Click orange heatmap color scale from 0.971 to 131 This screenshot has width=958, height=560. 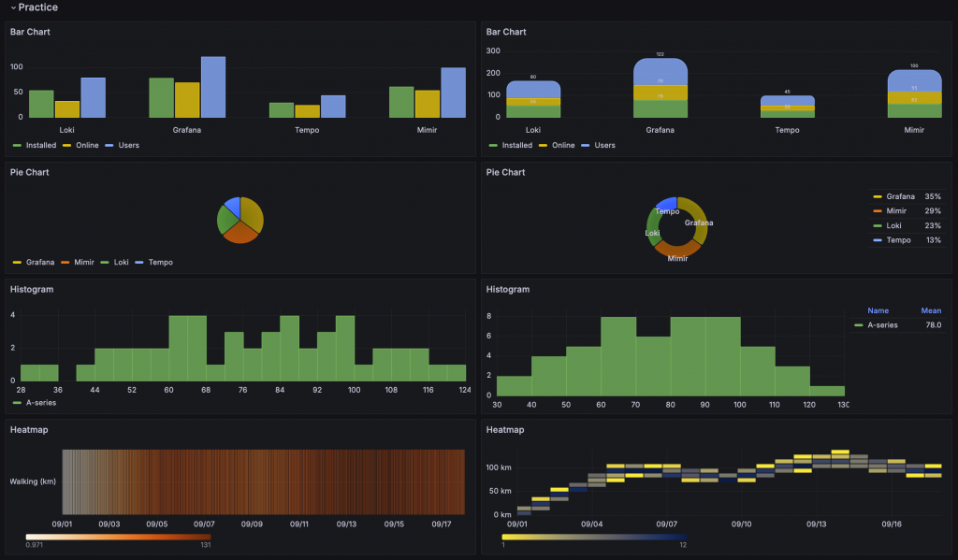tap(118, 537)
